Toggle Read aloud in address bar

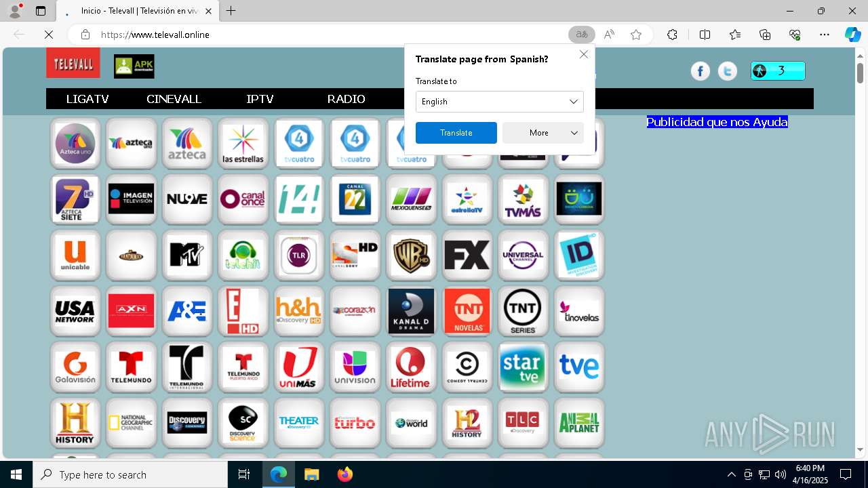click(x=609, y=35)
